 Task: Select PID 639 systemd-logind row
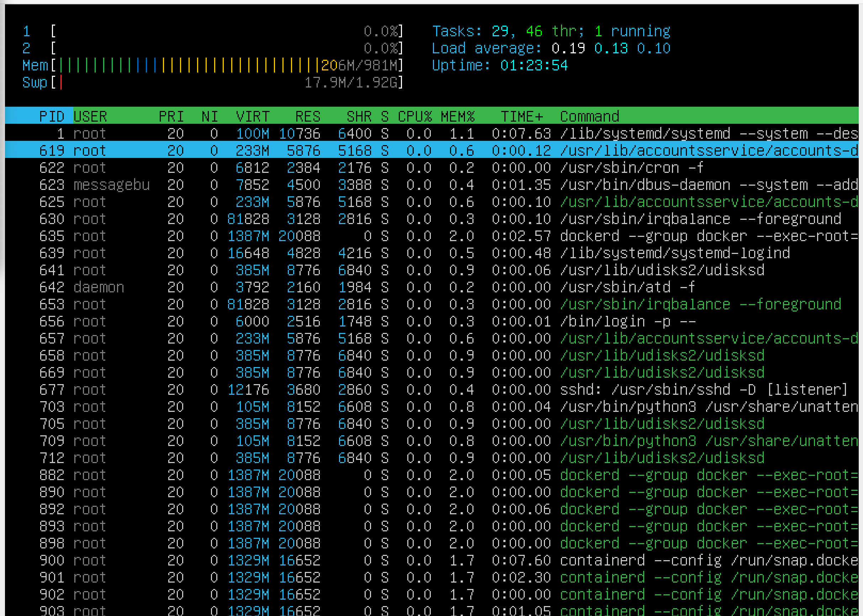coord(432,253)
